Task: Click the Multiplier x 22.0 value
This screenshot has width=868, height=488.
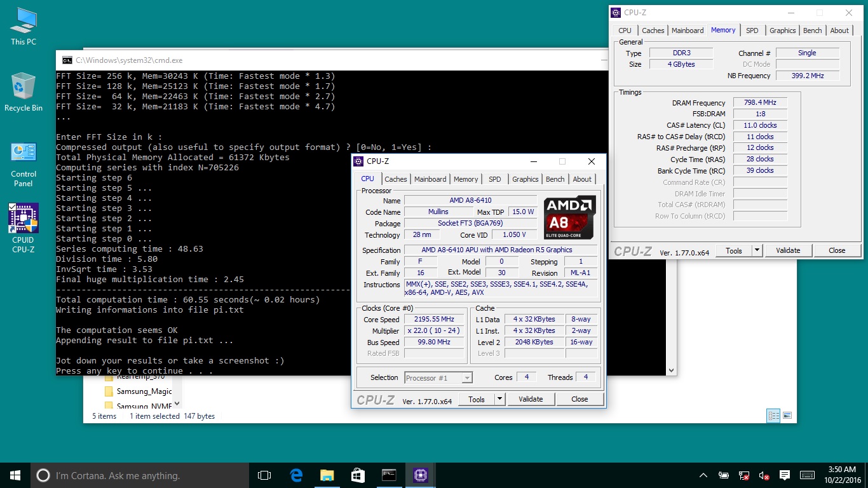Action: coord(434,331)
